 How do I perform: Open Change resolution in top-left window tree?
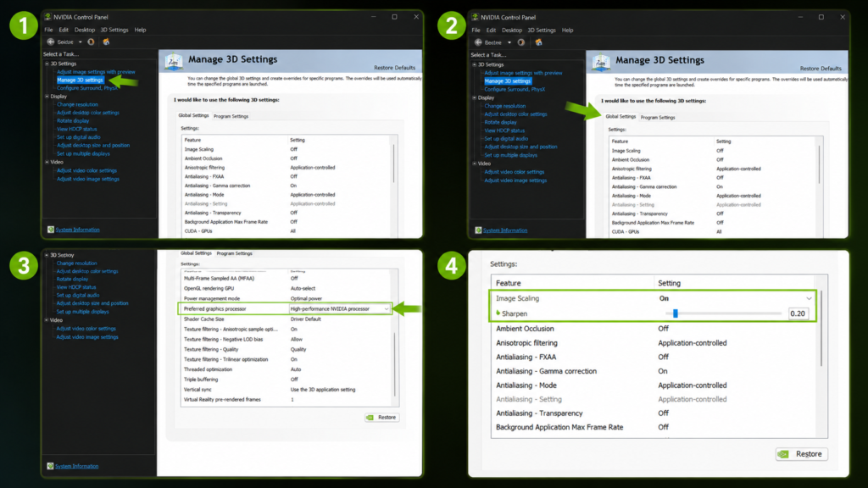[x=77, y=104]
